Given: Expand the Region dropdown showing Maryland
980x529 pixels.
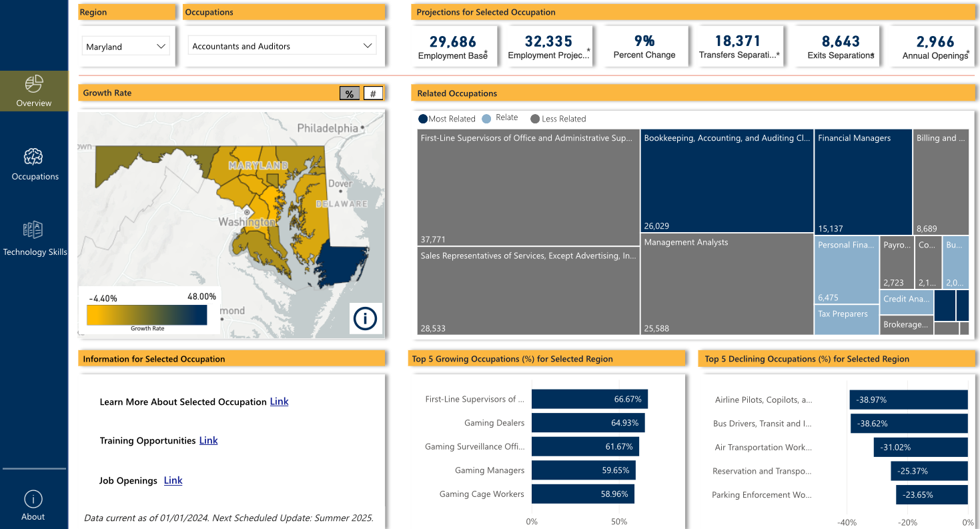Looking at the screenshot, I should tap(126, 47).
